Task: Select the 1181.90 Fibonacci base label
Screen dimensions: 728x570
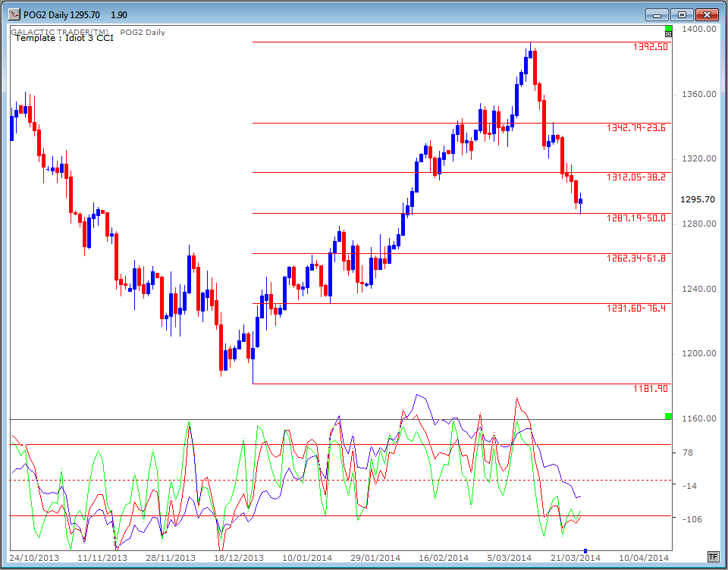Action: pyautogui.click(x=651, y=389)
